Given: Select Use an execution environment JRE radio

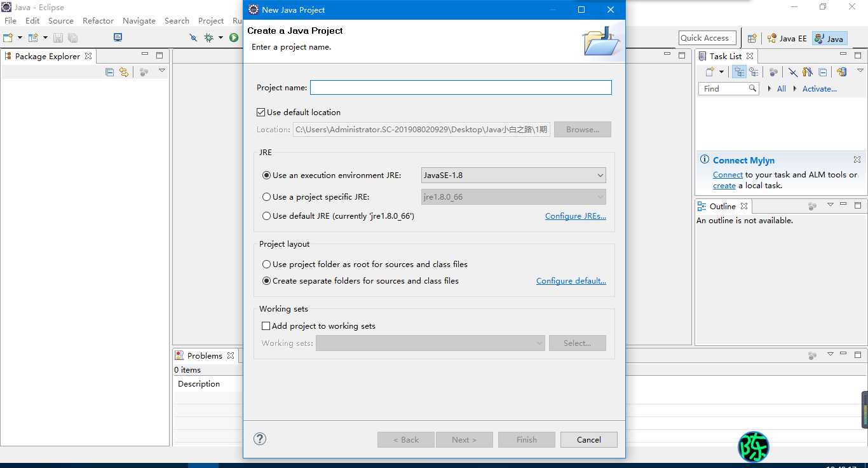Looking at the screenshot, I should (x=267, y=175).
